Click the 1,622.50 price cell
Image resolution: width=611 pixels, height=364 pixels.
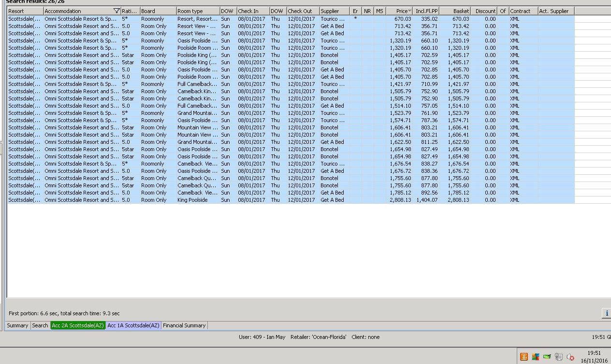tap(400, 142)
